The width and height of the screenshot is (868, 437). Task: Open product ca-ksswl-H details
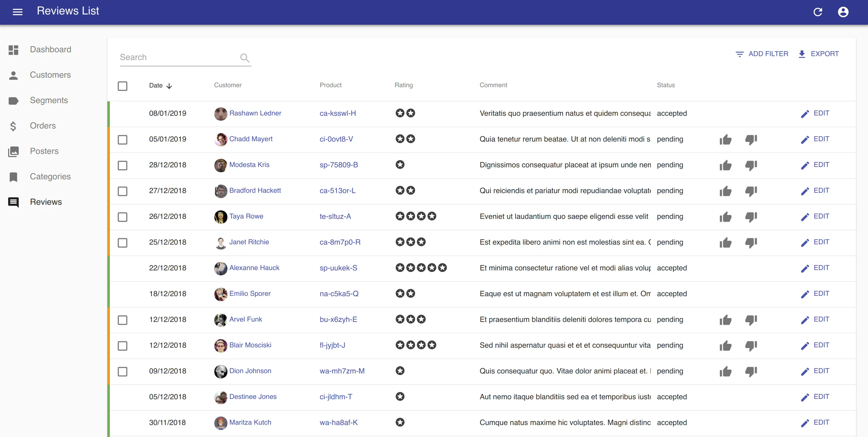338,113
